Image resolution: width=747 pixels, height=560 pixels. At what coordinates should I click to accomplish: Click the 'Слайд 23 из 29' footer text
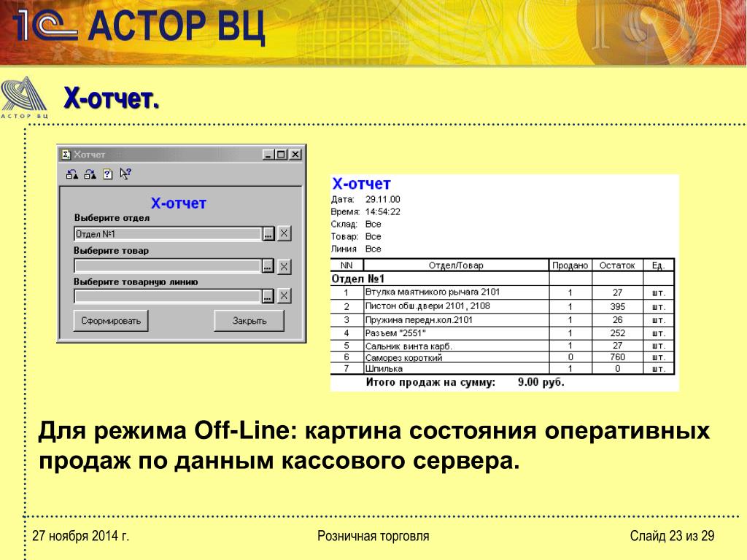[672, 536]
